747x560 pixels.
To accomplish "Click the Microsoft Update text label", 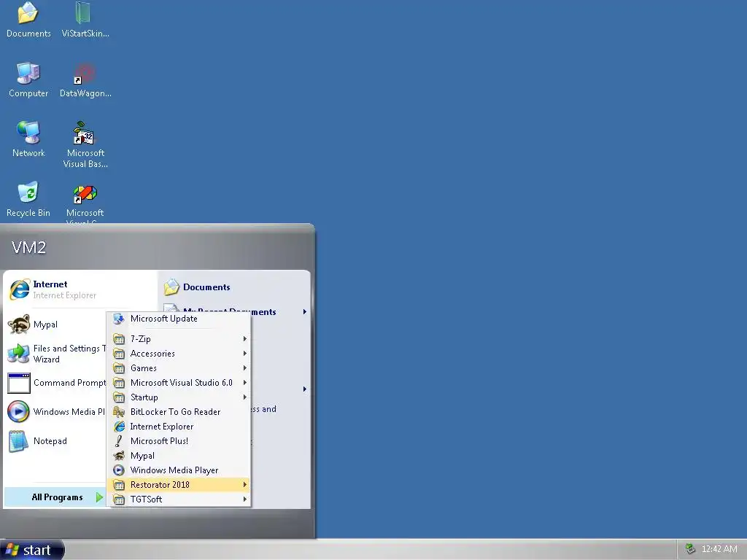I will 164,319.
